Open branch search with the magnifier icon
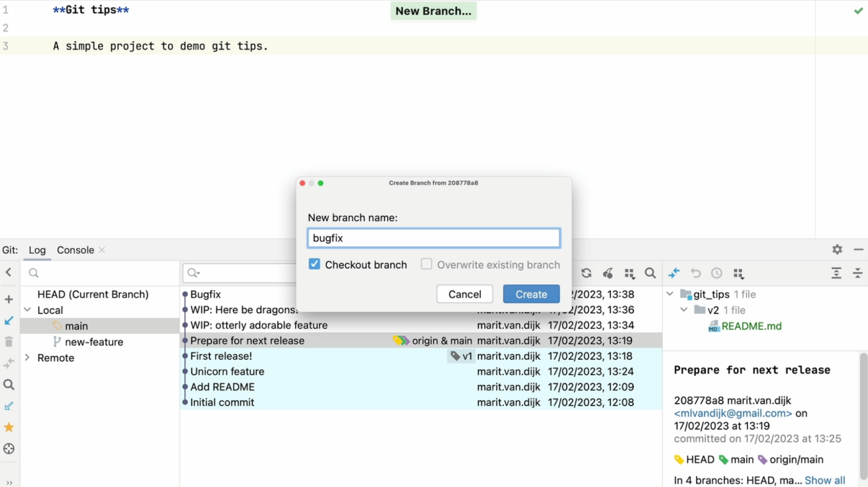Image resolution: width=868 pixels, height=487 pixels. (x=8, y=385)
